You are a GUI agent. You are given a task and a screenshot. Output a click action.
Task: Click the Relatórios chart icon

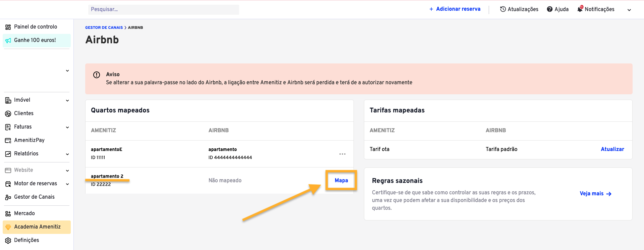click(8, 154)
